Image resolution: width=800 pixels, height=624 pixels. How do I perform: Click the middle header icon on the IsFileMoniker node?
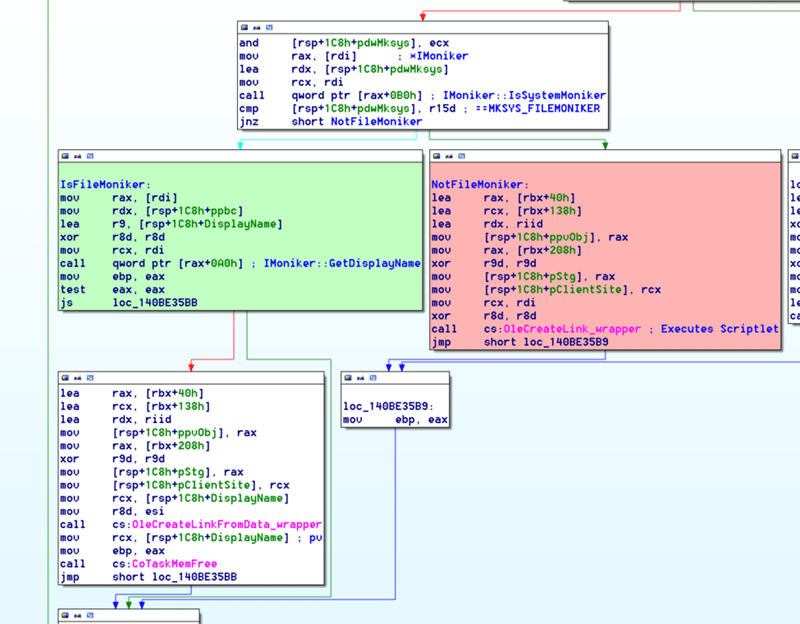(76, 156)
